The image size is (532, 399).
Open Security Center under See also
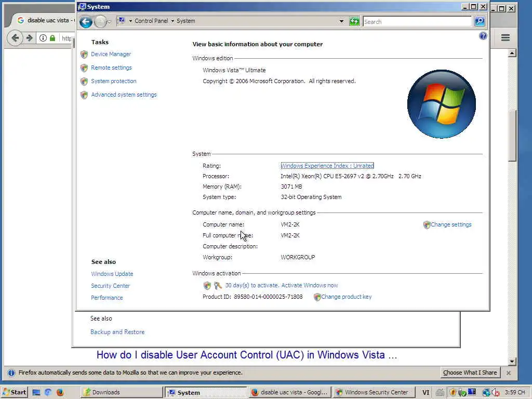pos(110,286)
